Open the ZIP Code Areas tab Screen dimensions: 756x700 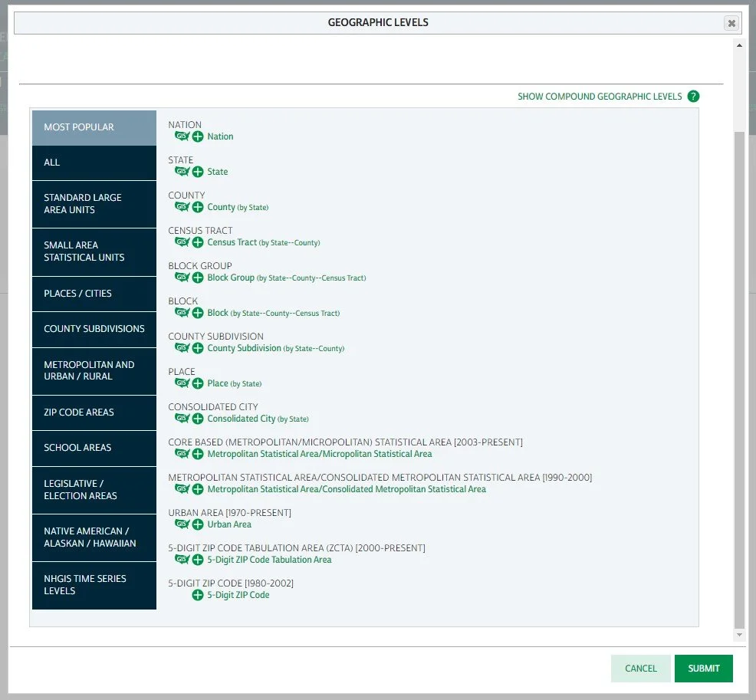pos(94,412)
